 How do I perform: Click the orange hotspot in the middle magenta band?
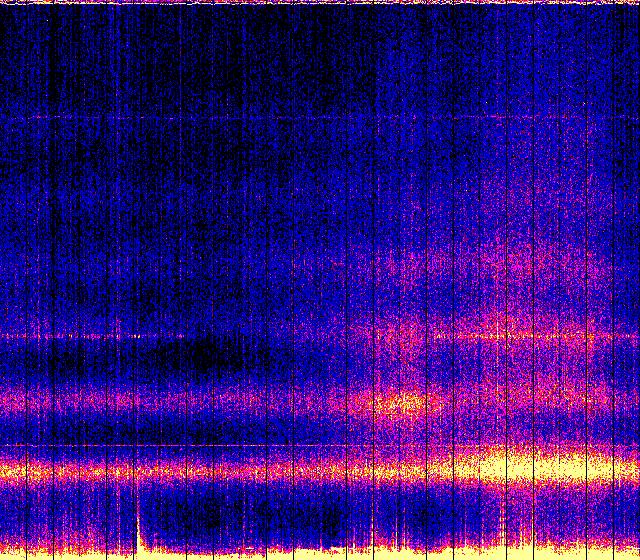tap(405, 404)
